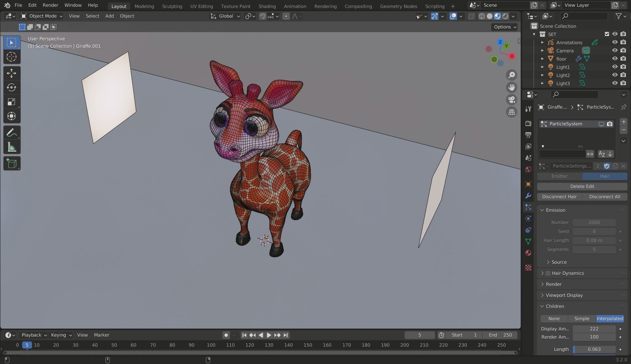631x364 pixels.
Task: Open the Playback dropdown in timeline
Action: 34,335
